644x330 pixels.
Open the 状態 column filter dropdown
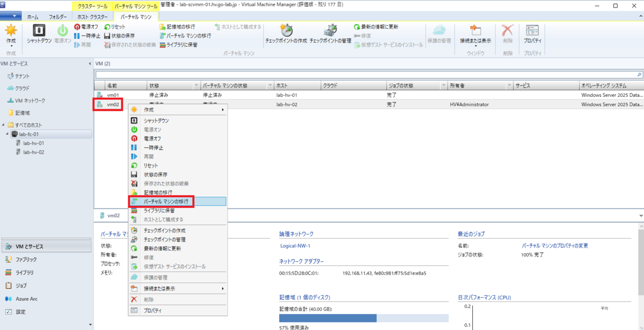[x=196, y=86]
